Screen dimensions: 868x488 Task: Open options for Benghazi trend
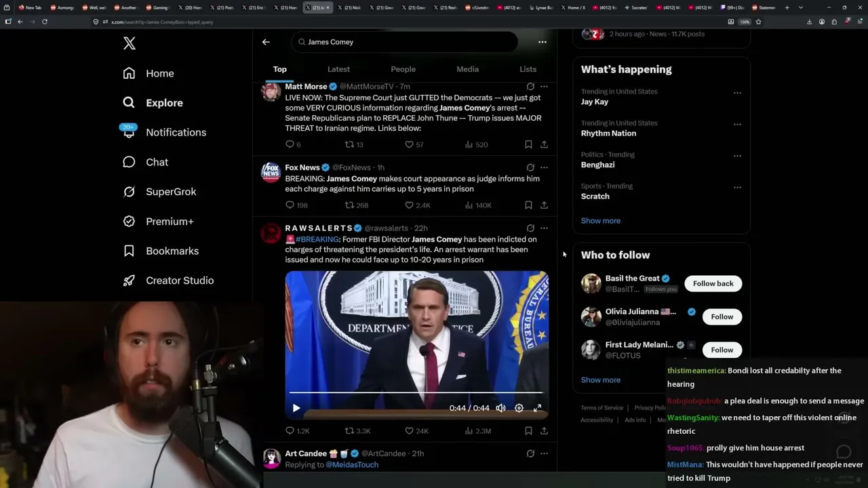737,156
